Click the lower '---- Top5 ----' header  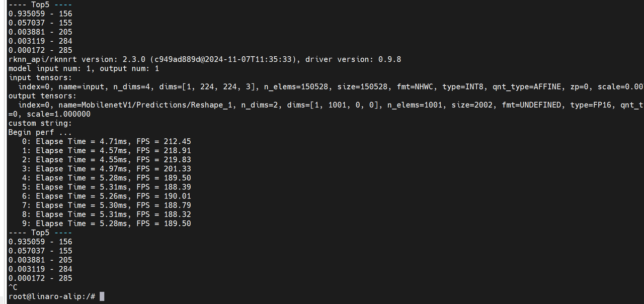coord(40,233)
